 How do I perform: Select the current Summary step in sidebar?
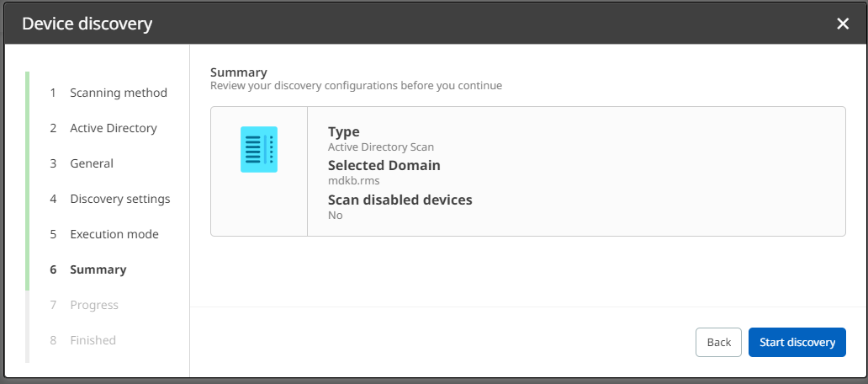coord(98,269)
